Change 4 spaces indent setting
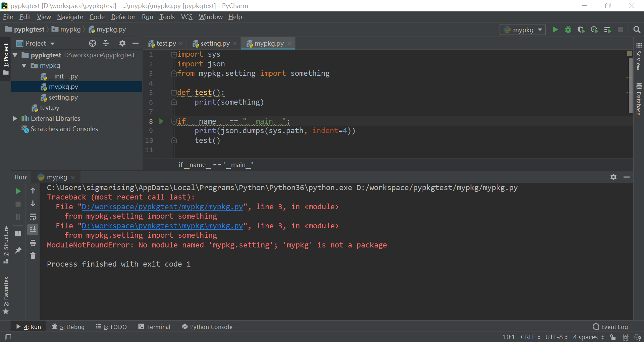 (589, 337)
